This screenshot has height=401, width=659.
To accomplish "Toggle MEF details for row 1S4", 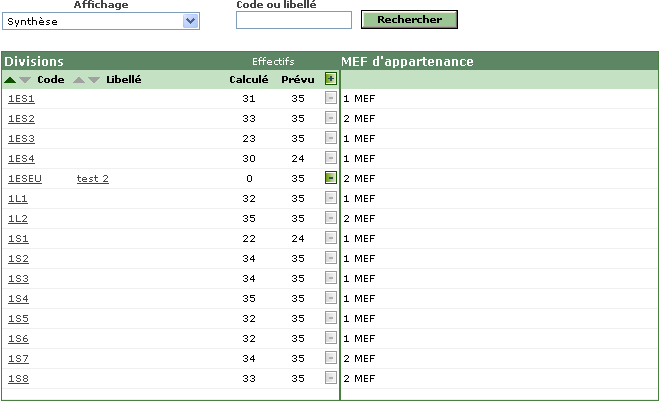I will pos(331,298).
